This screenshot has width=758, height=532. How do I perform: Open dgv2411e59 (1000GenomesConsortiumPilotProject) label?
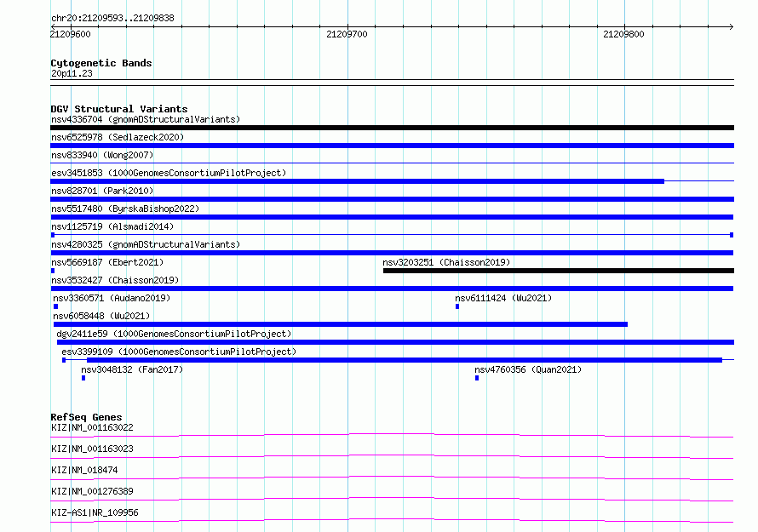174,334
